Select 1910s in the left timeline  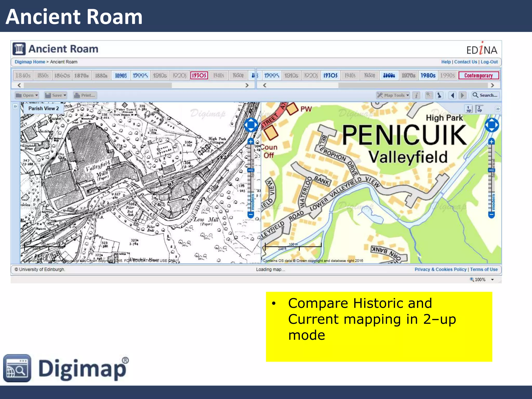[160, 76]
